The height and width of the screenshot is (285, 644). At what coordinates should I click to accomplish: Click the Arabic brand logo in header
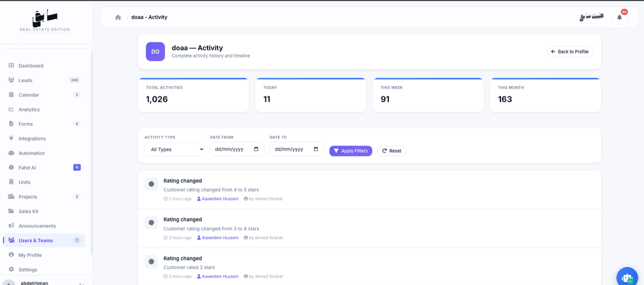click(x=592, y=17)
